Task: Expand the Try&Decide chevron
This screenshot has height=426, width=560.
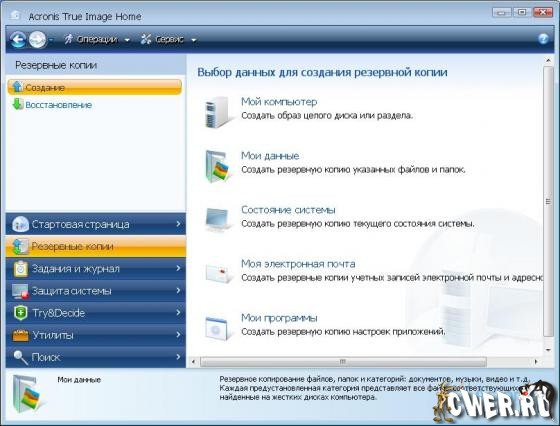Action: click(179, 312)
